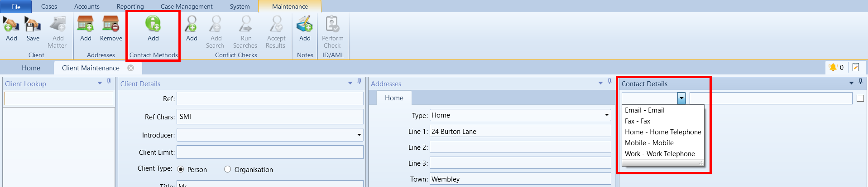Open the Introducer dropdown
This screenshot has width=868, height=187.
[x=359, y=135]
